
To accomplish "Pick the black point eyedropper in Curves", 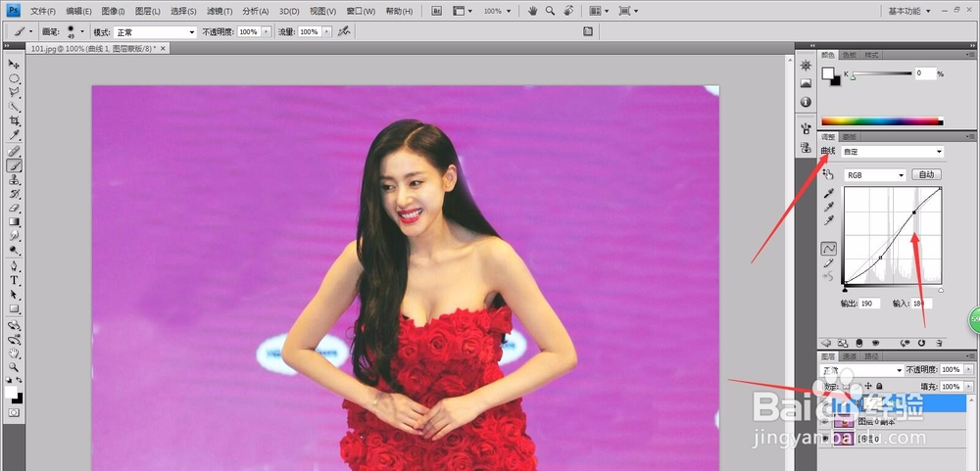I will (829, 194).
